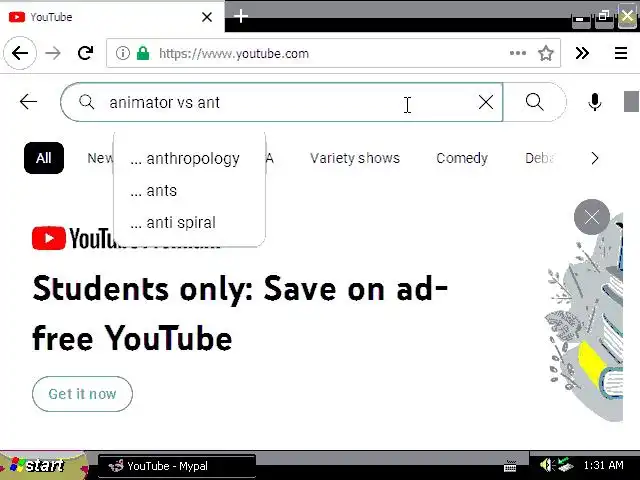Open a new tab with the plus button
Screen dimensions: 640x480
click(x=241, y=16)
